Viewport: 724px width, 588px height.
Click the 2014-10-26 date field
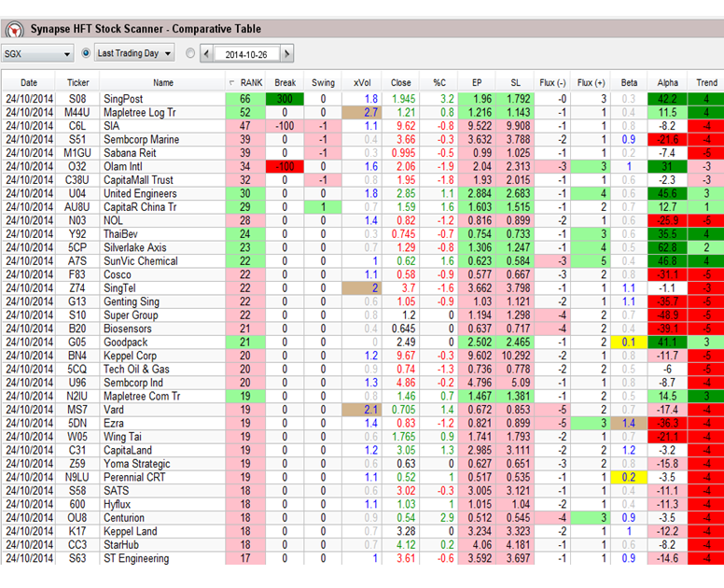point(246,54)
